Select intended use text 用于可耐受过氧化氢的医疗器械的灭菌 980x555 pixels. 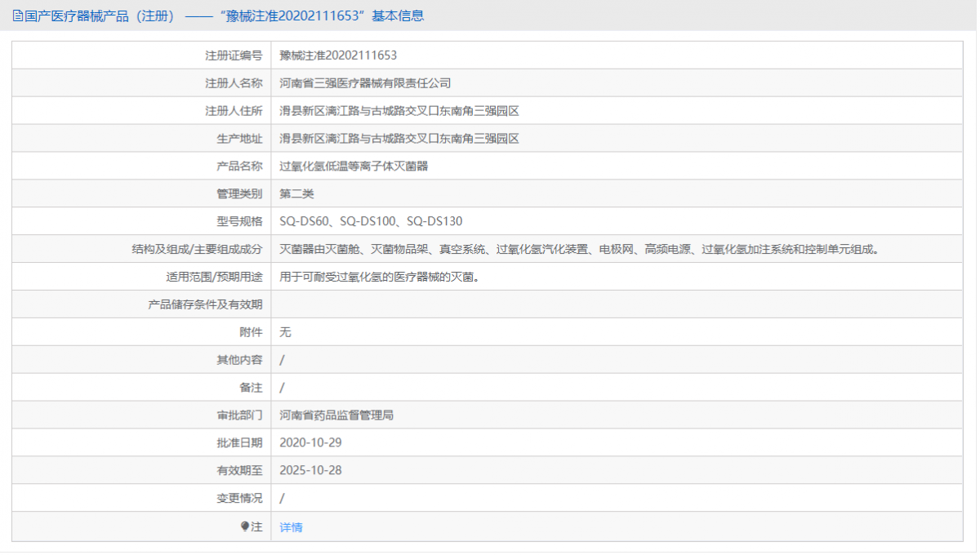379,277
